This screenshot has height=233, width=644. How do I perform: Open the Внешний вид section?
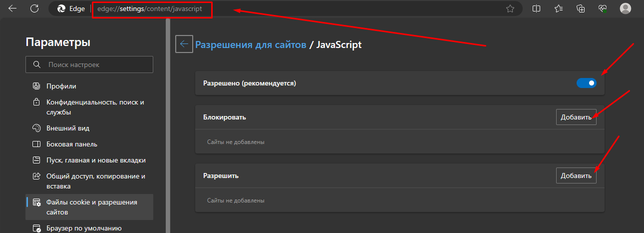point(89,128)
